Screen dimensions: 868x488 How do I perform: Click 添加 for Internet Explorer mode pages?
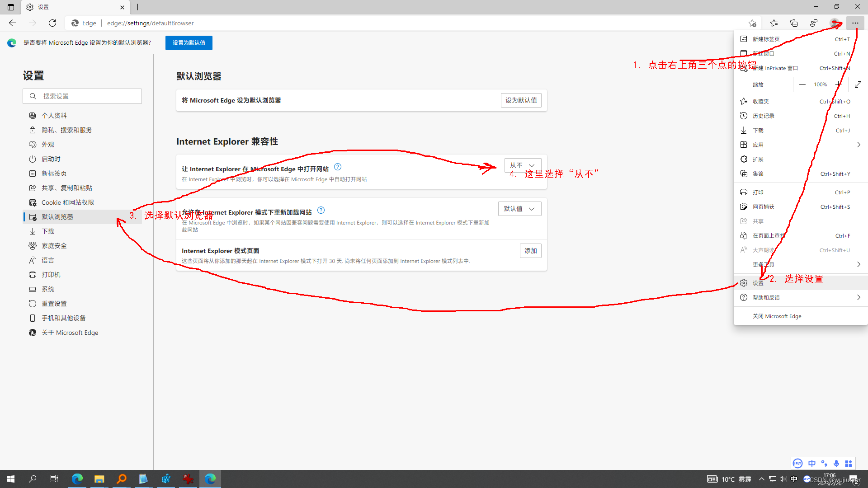pyautogui.click(x=531, y=251)
